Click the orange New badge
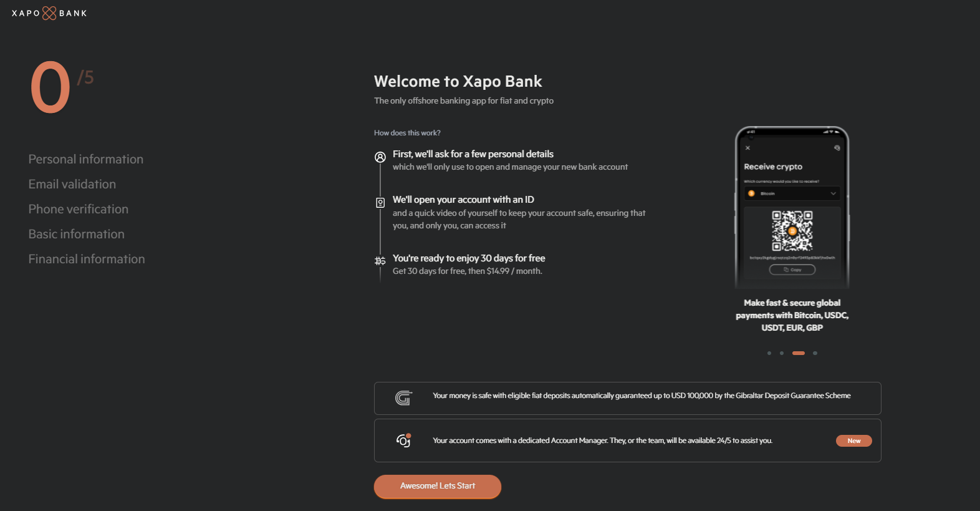 point(853,440)
